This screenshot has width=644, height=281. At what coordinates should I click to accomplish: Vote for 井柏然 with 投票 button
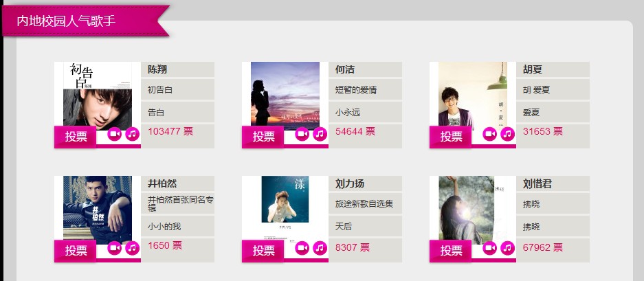[x=75, y=251]
